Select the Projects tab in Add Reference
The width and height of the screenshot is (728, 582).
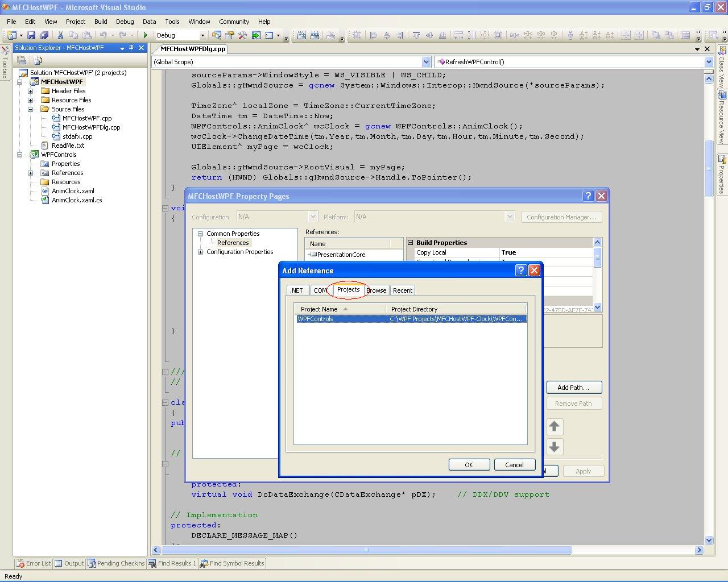coord(348,289)
